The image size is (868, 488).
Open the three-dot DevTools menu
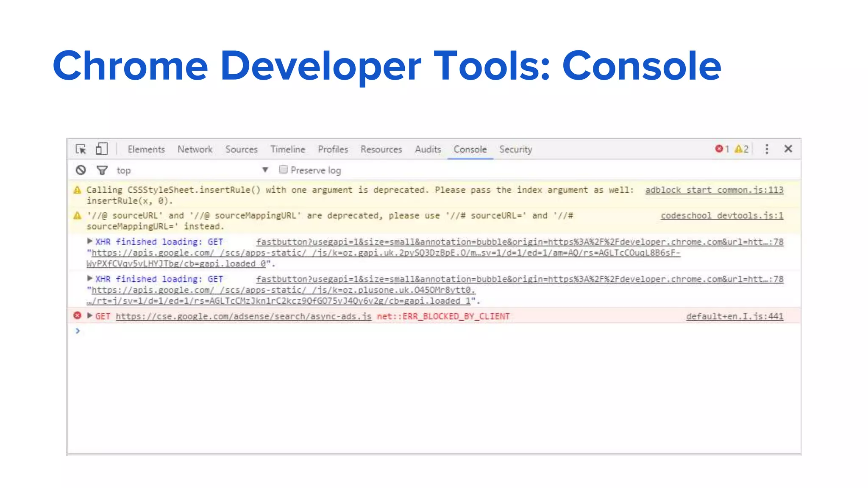[x=767, y=149]
